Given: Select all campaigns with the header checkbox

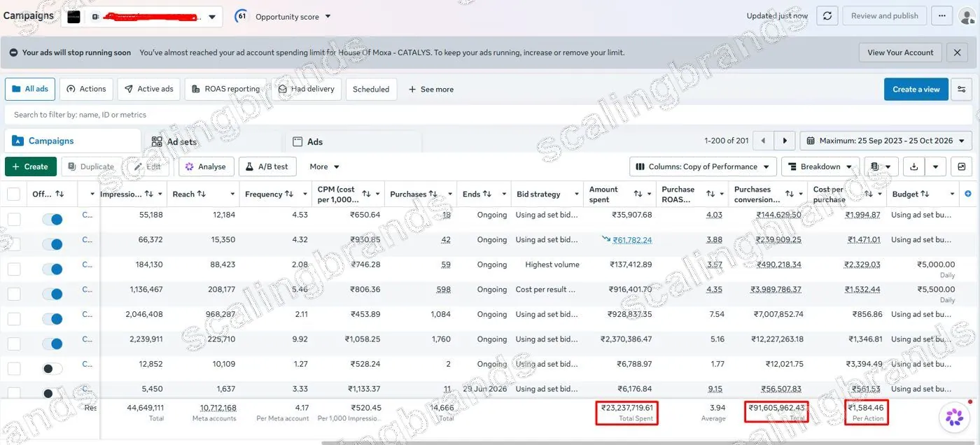Looking at the screenshot, I should click(x=13, y=194).
